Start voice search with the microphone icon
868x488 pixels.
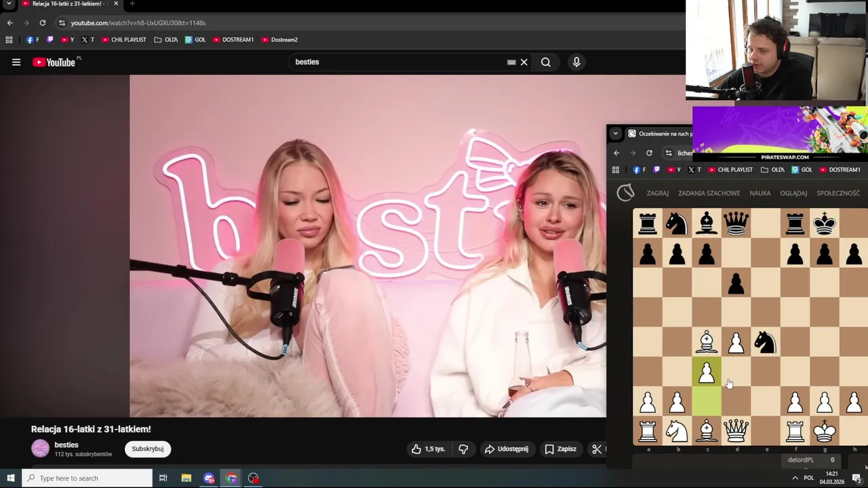click(576, 62)
